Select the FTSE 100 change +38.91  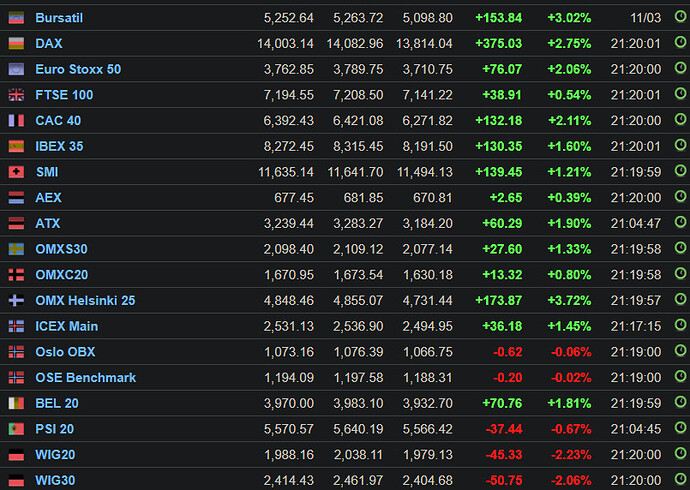click(502, 95)
